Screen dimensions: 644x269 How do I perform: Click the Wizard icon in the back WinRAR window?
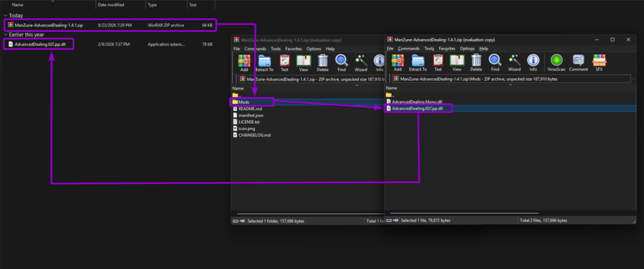coord(360,60)
